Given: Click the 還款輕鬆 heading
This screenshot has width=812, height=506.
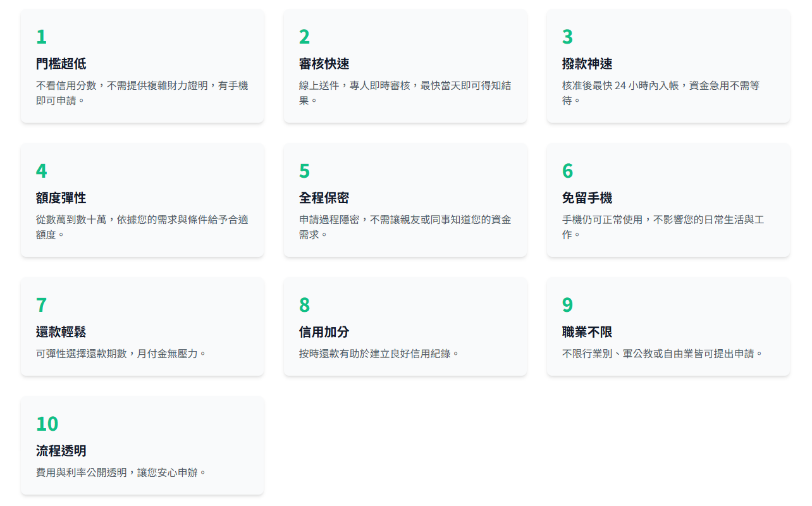Looking at the screenshot, I should (x=61, y=332).
